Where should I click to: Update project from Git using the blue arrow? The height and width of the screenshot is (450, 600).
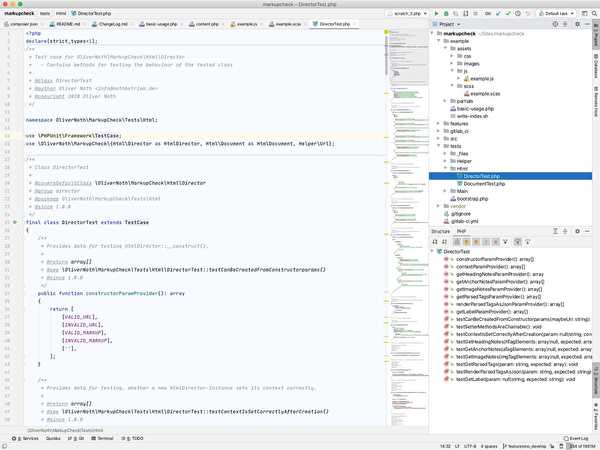point(498,13)
